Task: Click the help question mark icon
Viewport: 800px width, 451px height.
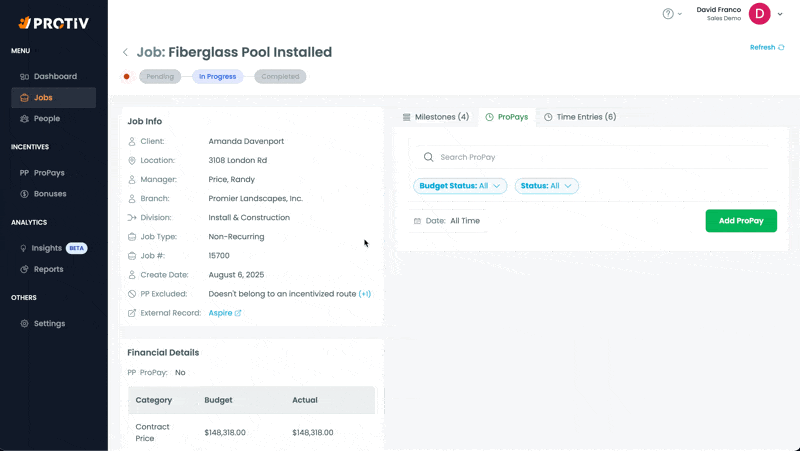Action: point(668,14)
